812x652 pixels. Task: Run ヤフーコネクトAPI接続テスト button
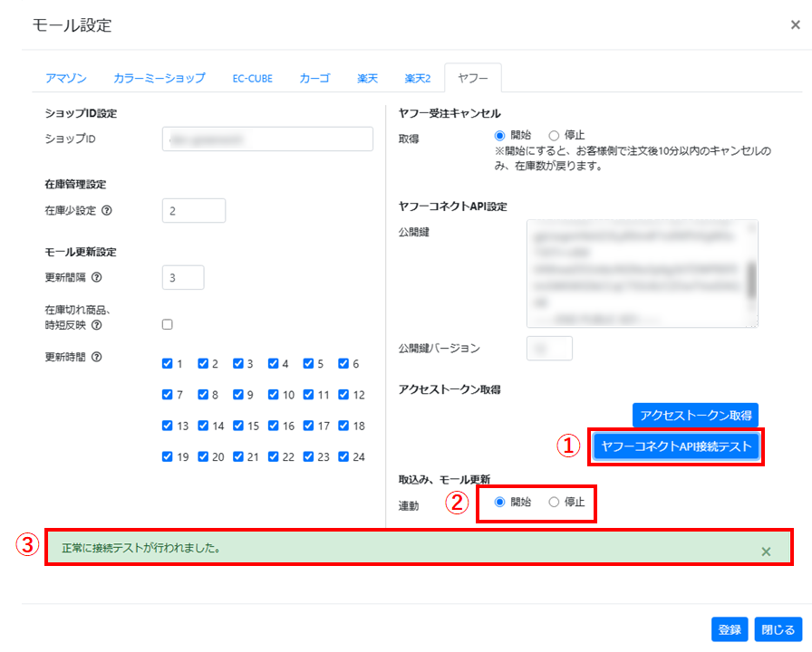(676, 446)
